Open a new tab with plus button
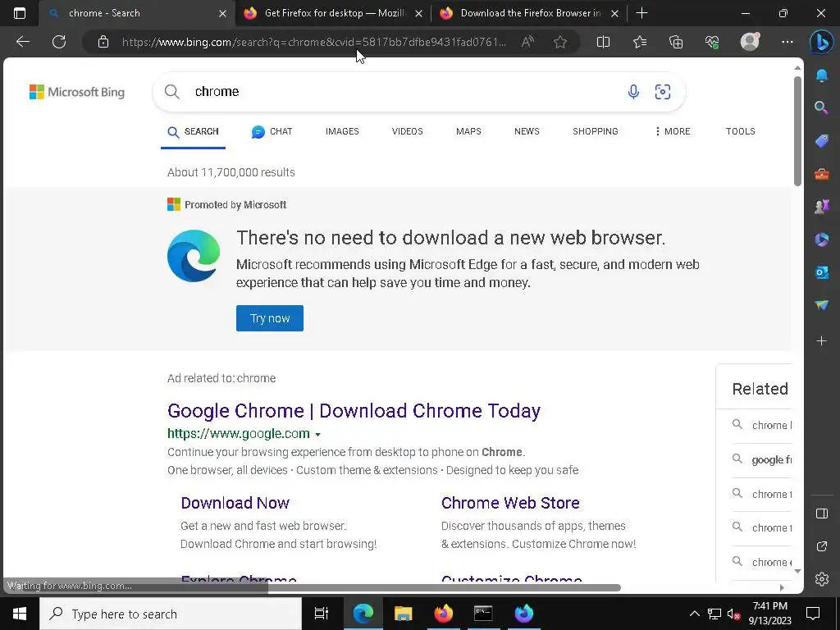This screenshot has height=630, width=840. (641, 13)
